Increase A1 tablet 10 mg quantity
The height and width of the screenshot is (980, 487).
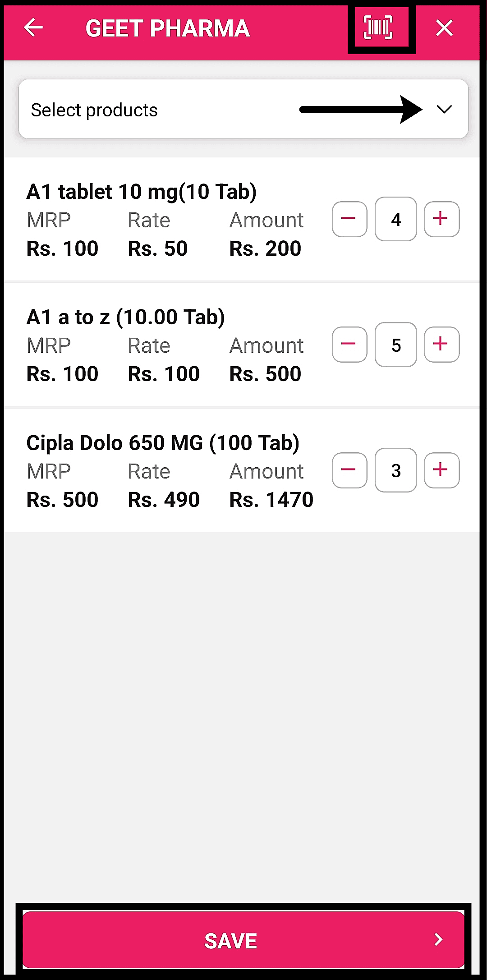[441, 219]
